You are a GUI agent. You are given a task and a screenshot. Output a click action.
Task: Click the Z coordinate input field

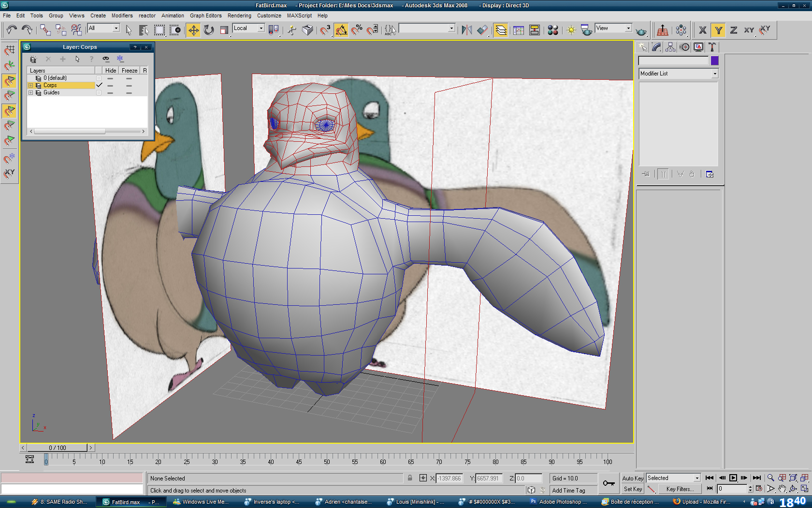click(528, 478)
